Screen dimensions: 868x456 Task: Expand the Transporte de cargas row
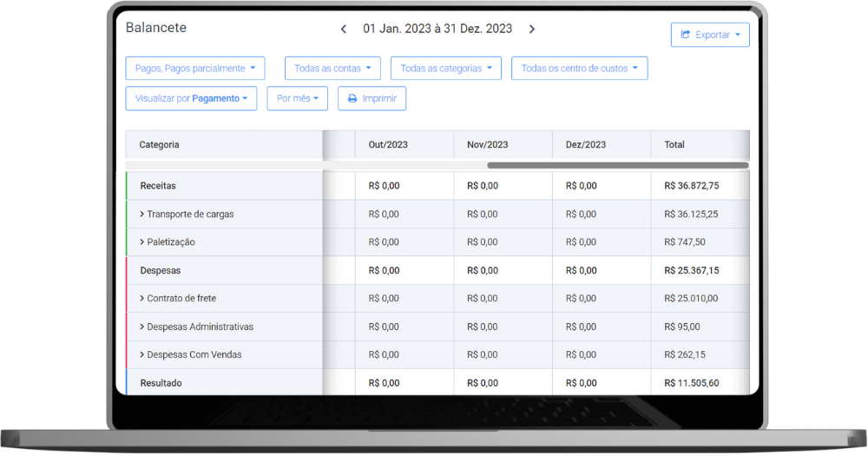[141, 214]
